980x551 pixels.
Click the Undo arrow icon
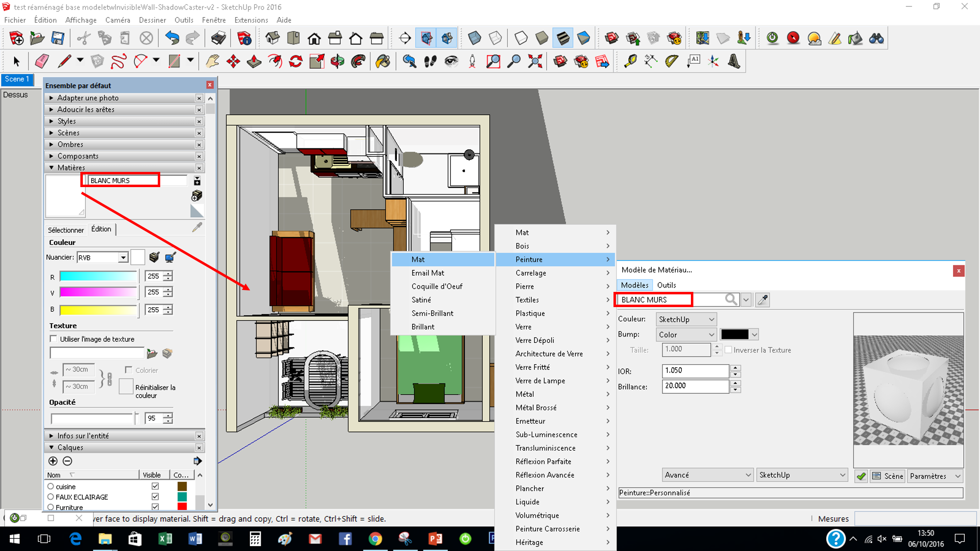pyautogui.click(x=172, y=38)
